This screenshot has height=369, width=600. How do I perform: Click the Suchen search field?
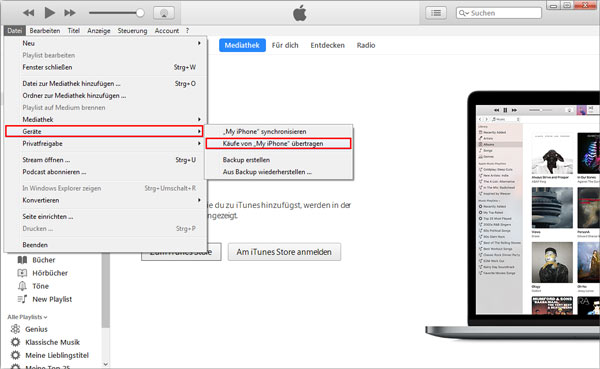(499, 13)
